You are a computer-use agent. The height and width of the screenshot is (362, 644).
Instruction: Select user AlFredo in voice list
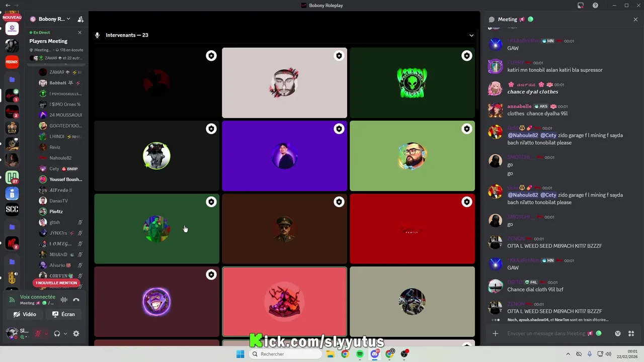click(60, 190)
